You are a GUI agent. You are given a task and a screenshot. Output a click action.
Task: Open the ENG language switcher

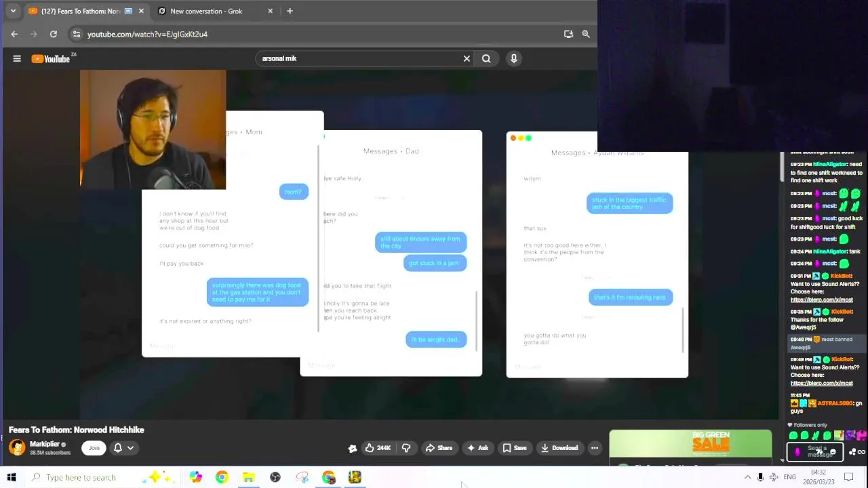[x=790, y=477]
